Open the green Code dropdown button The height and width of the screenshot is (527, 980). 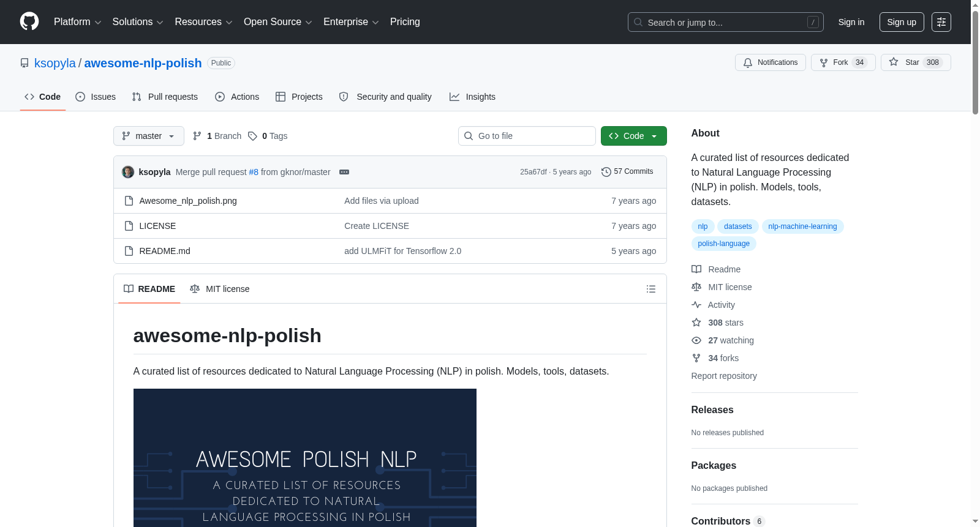[x=634, y=136]
